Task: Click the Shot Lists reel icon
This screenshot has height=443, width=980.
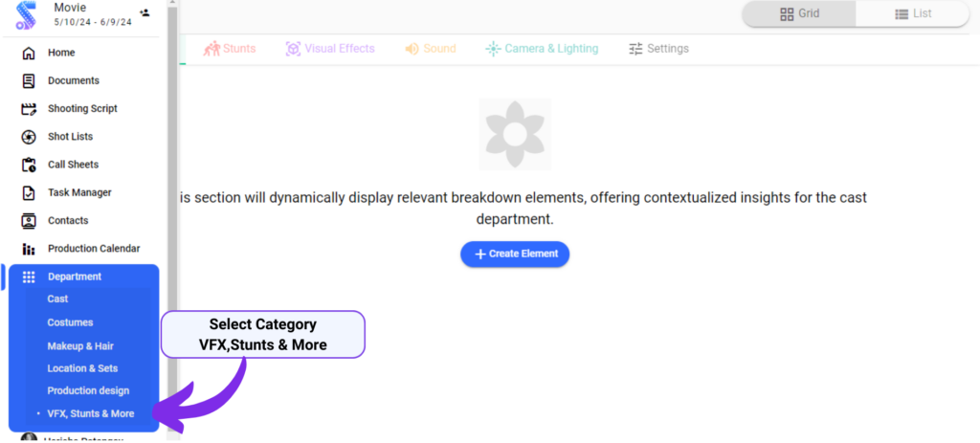Action: (29, 137)
